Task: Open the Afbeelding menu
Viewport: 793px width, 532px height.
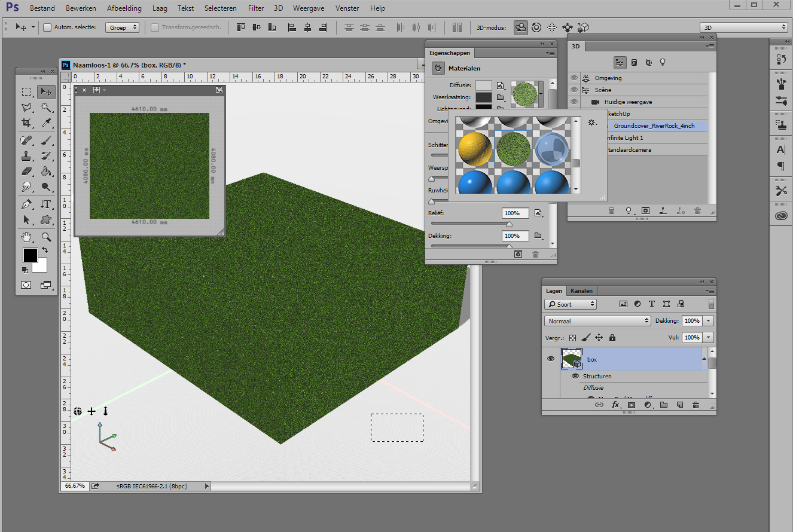Action: click(x=124, y=8)
